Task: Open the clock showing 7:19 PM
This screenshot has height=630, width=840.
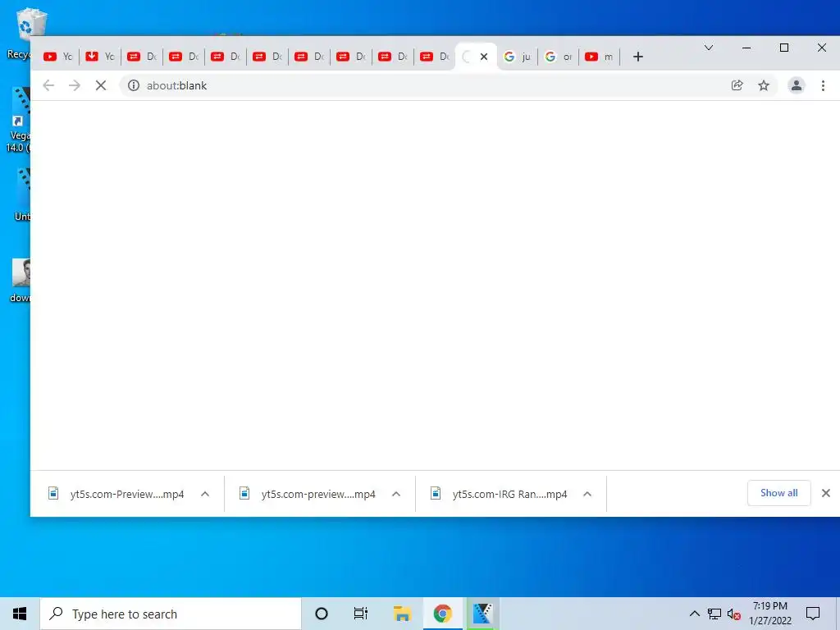Action: pyautogui.click(x=769, y=614)
